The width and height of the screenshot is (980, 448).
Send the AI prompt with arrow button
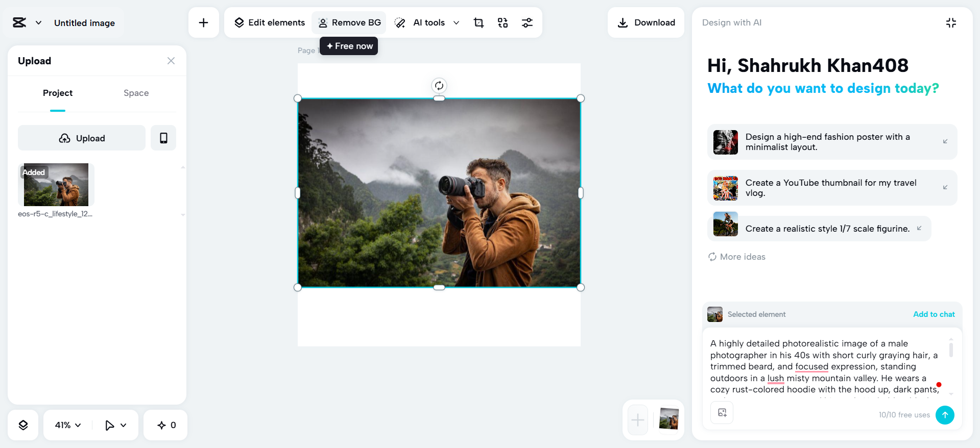tap(945, 415)
